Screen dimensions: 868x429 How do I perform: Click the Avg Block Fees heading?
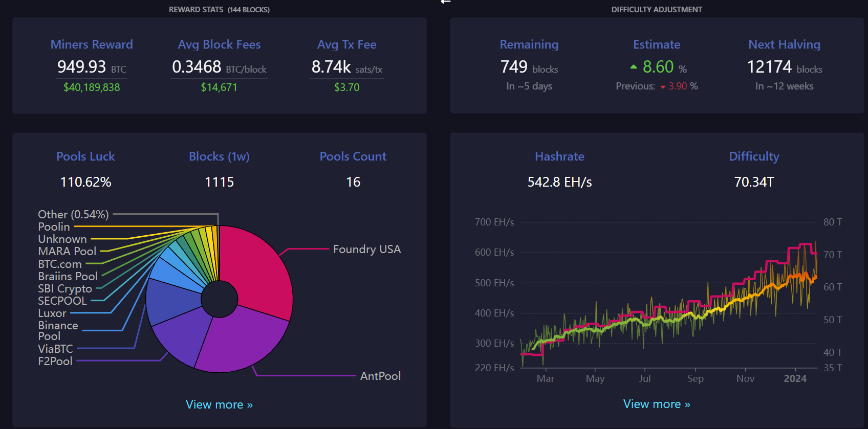pos(219,44)
